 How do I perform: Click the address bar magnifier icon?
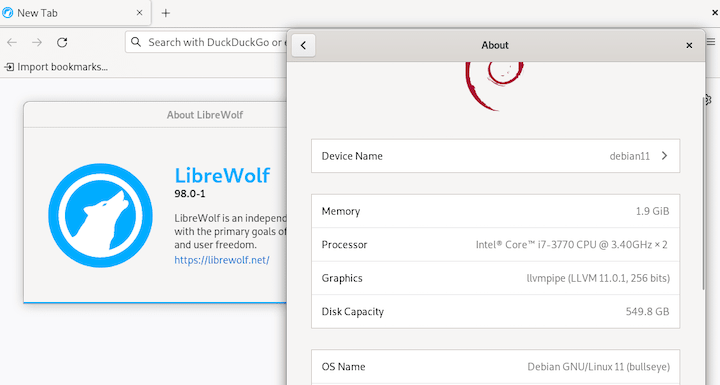pos(136,42)
